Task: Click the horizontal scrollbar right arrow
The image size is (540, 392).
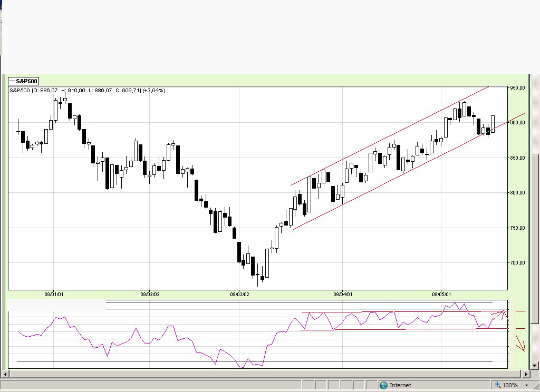Action: pyautogui.click(x=526, y=374)
